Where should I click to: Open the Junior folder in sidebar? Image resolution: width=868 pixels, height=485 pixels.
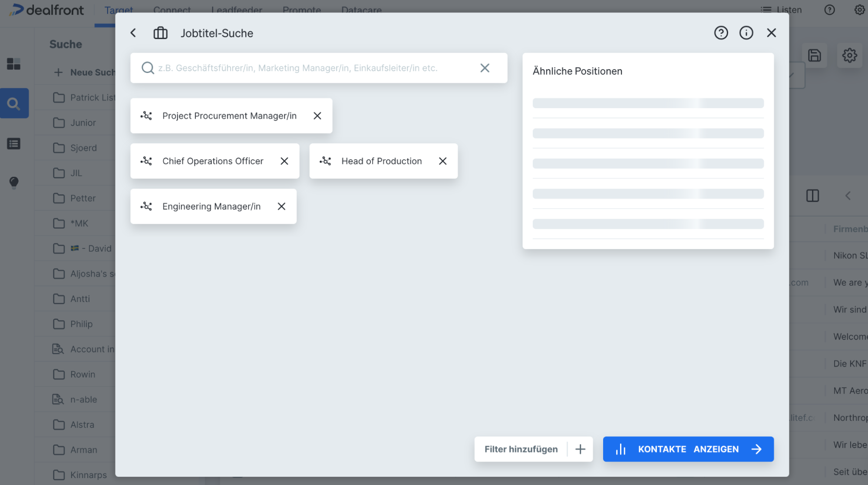(83, 123)
